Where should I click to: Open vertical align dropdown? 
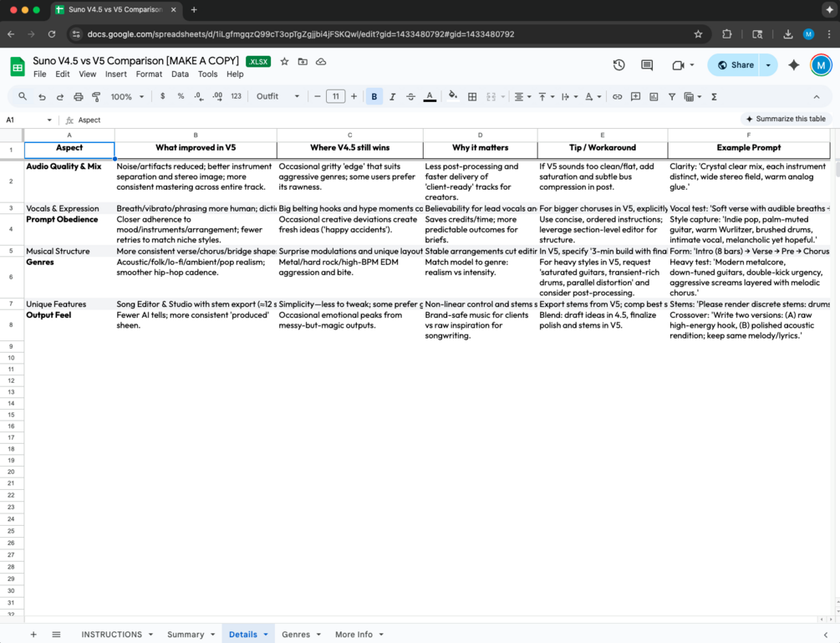[546, 97]
